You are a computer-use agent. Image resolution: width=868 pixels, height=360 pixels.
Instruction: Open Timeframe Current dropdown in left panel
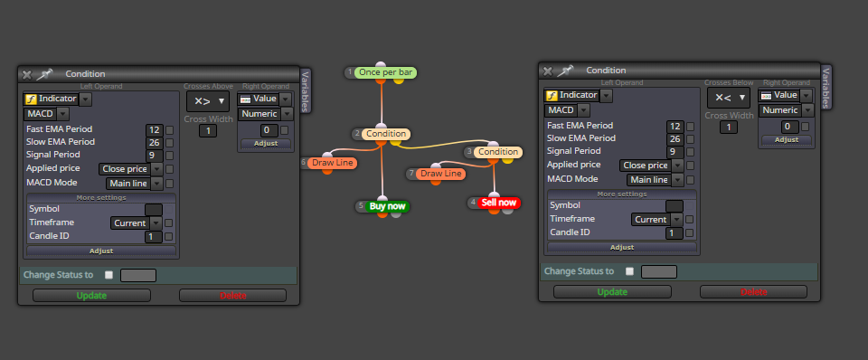(x=156, y=223)
